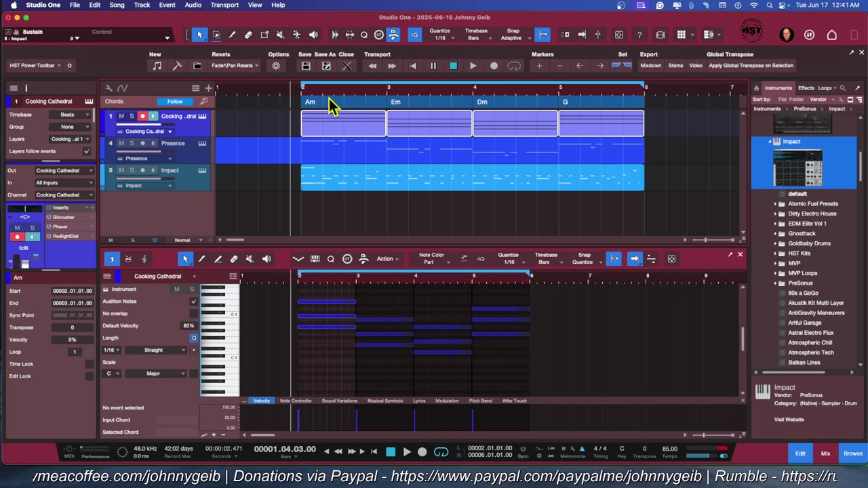Click the IQ quantize button
This screenshot has height=488, width=868.
(x=414, y=35)
